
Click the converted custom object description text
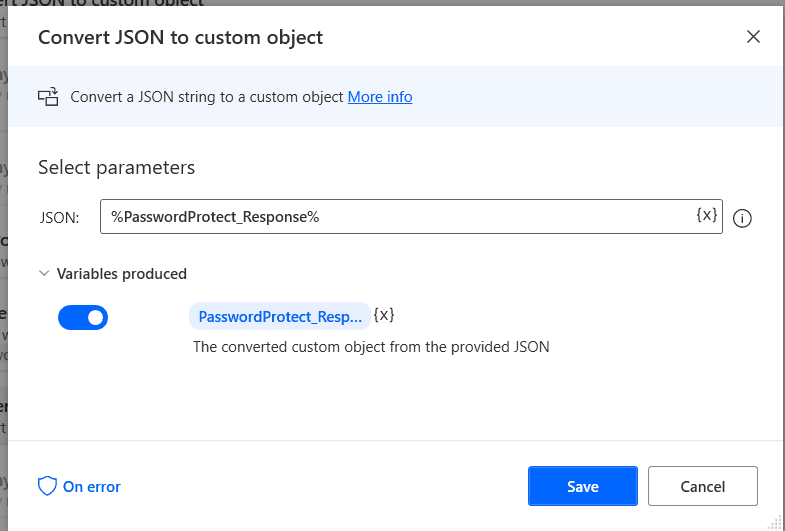click(371, 347)
